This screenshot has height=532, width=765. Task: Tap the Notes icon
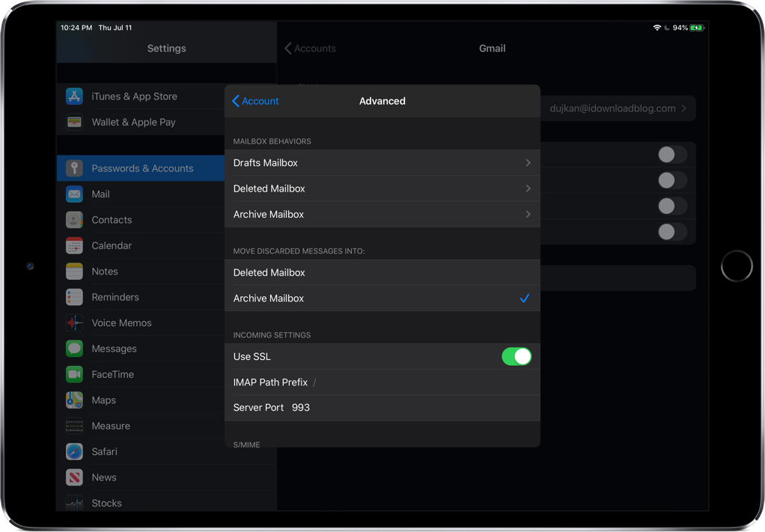[74, 271]
